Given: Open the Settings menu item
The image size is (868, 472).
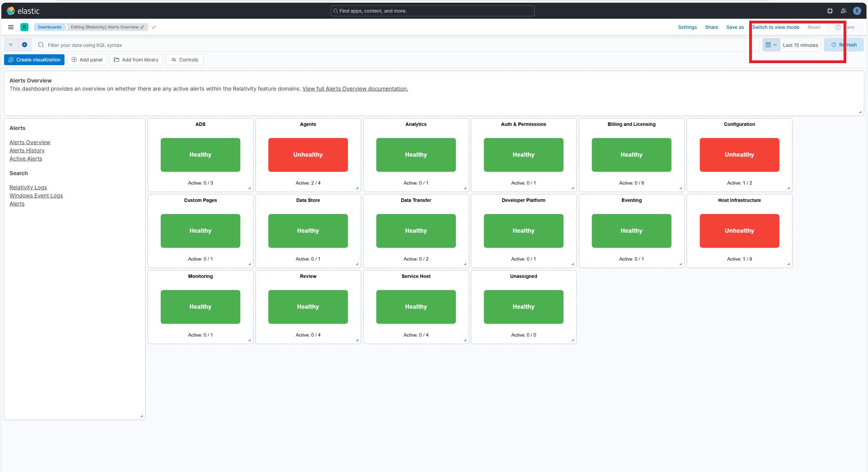Looking at the screenshot, I should (687, 27).
